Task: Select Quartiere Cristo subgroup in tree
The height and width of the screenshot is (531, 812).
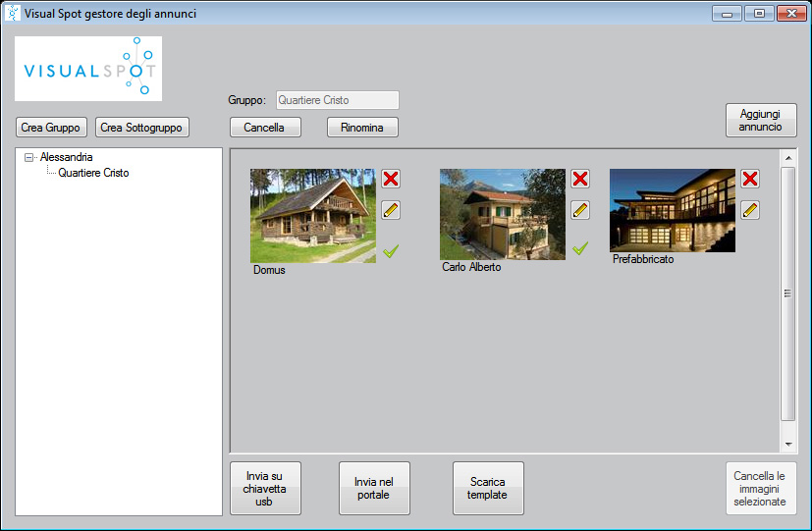Action: coord(93,173)
